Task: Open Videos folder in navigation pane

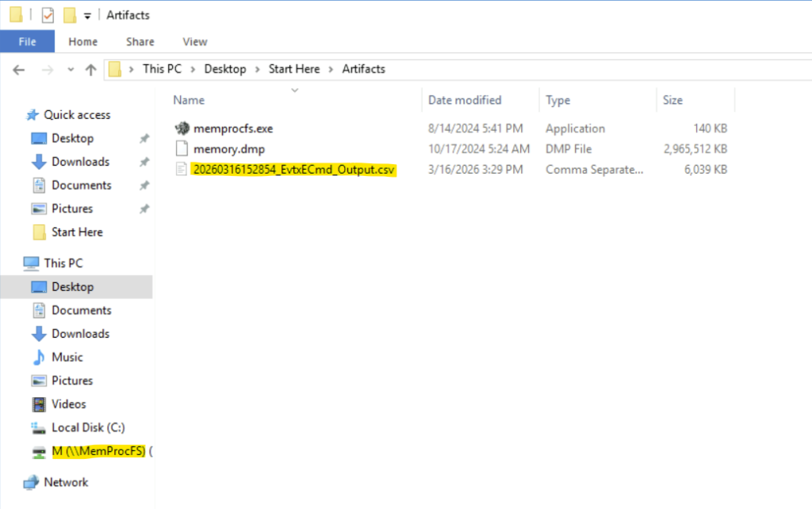Action: (x=68, y=404)
